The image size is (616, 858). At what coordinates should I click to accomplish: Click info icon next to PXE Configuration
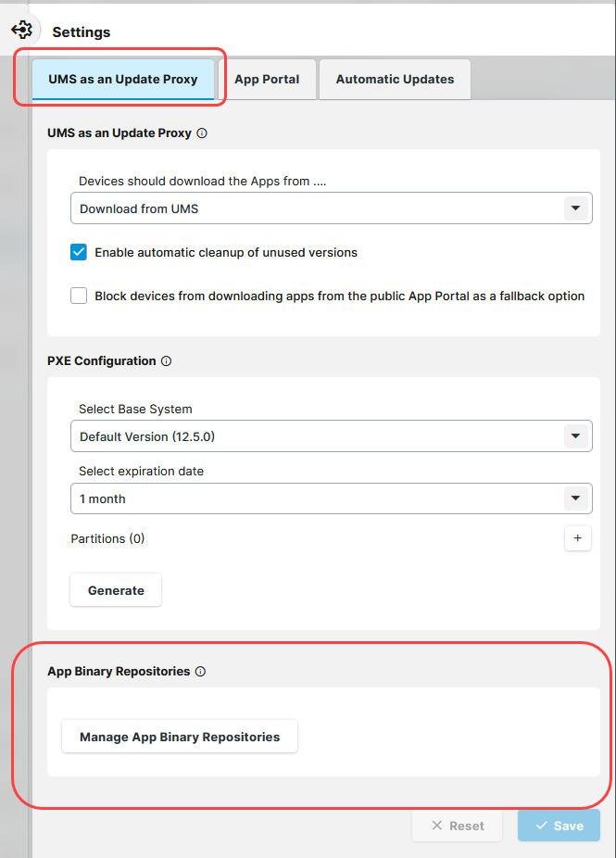(x=166, y=361)
